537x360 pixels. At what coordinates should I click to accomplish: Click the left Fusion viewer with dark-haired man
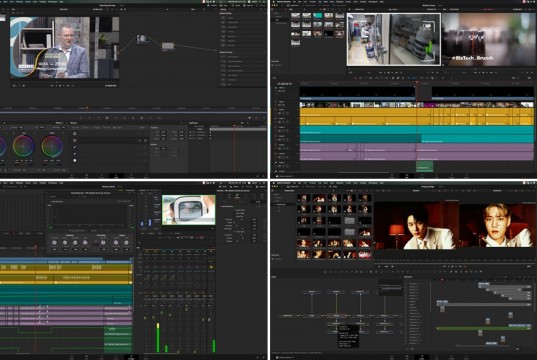point(416,225)
